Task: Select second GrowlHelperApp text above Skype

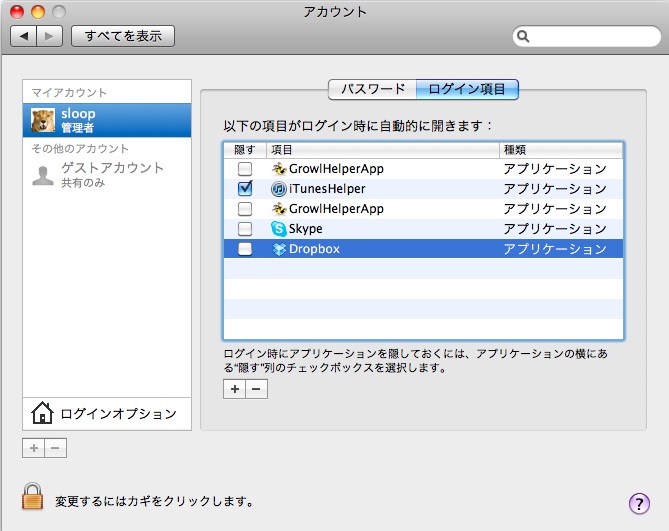Action: (336, 209)
